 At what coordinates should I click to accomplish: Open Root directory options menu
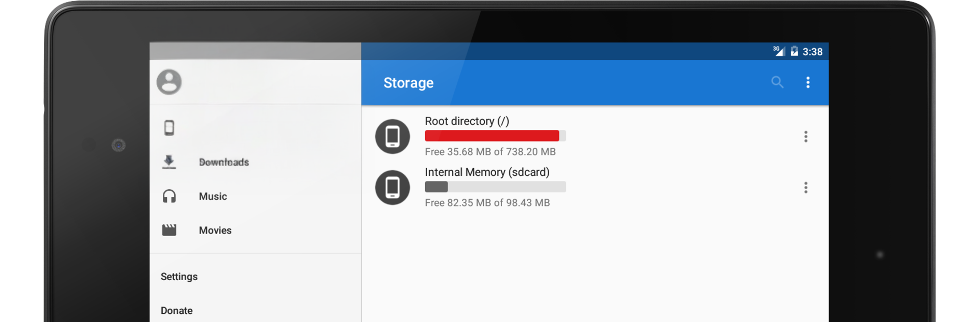(805, 136)
